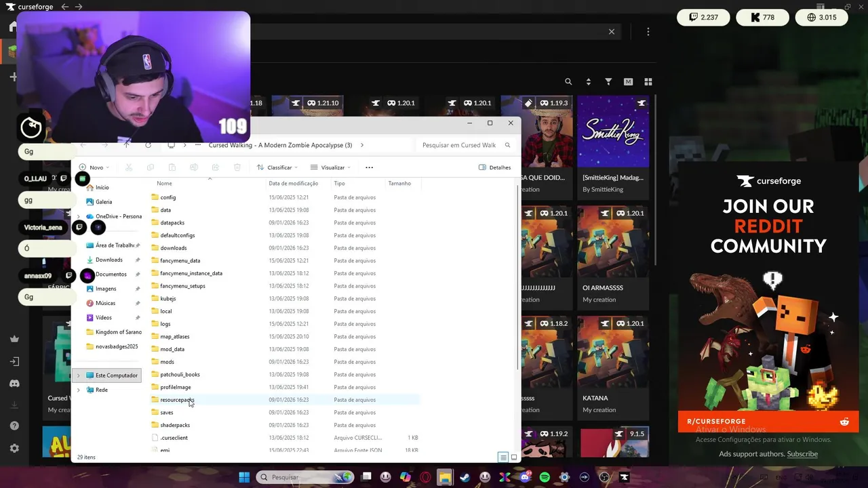The height and width of the screenshot is (488, 868).
Task: Open the Novo dropdown in Explorer
Action: (x=94, y=167)
